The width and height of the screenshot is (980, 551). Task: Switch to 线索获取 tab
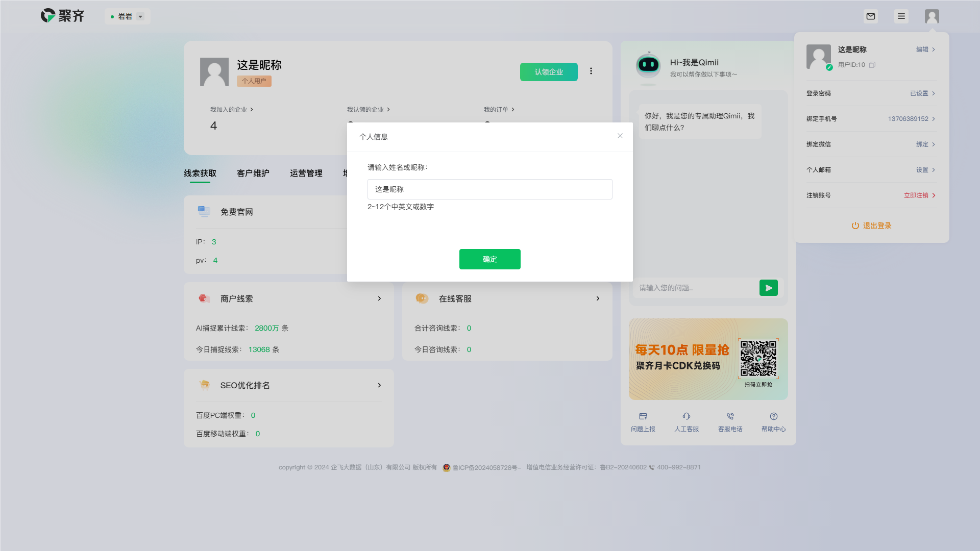200,173
